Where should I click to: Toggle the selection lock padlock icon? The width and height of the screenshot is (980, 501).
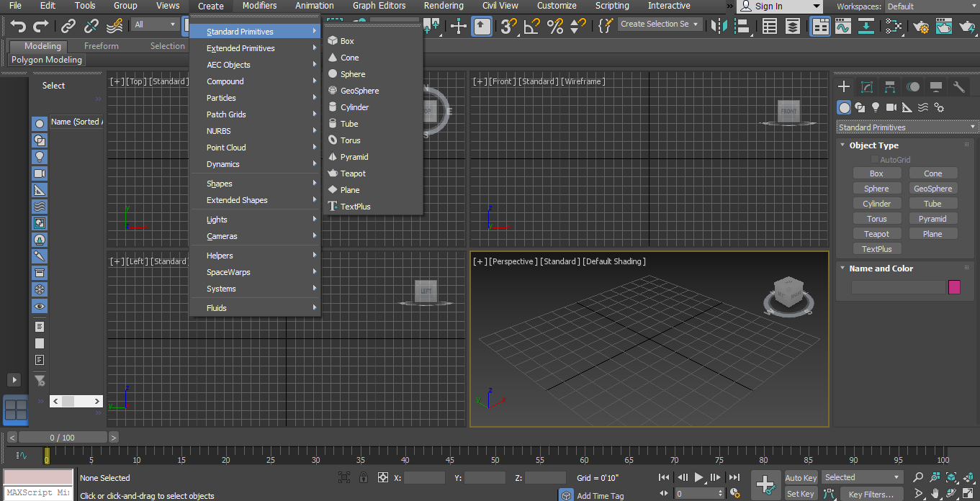coord(364,477)
